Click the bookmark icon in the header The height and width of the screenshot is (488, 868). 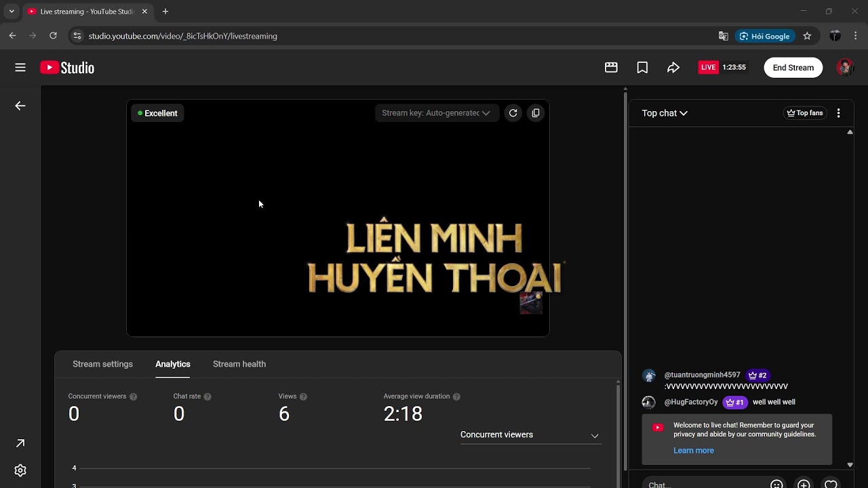point(642,67)
